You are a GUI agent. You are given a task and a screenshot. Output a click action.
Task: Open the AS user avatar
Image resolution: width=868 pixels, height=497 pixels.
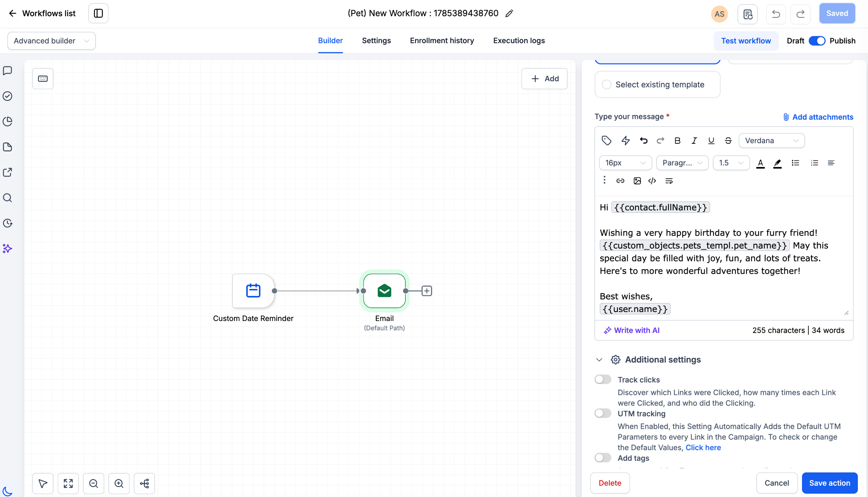point(719,14)
